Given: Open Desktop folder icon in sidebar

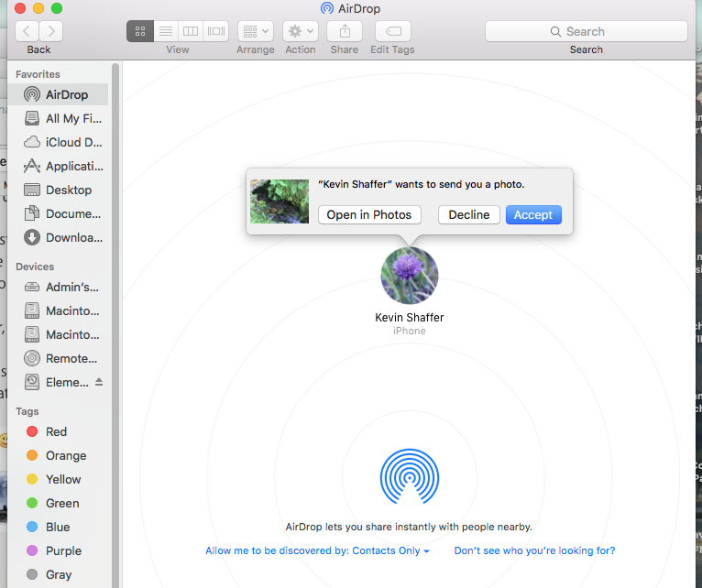Looking at the screenshot, I should click(32, 190).
